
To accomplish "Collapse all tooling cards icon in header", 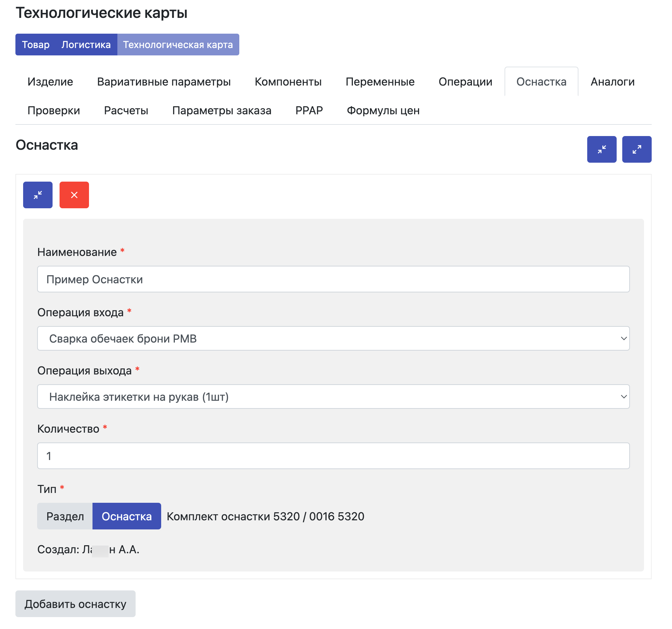I will 601,149.
